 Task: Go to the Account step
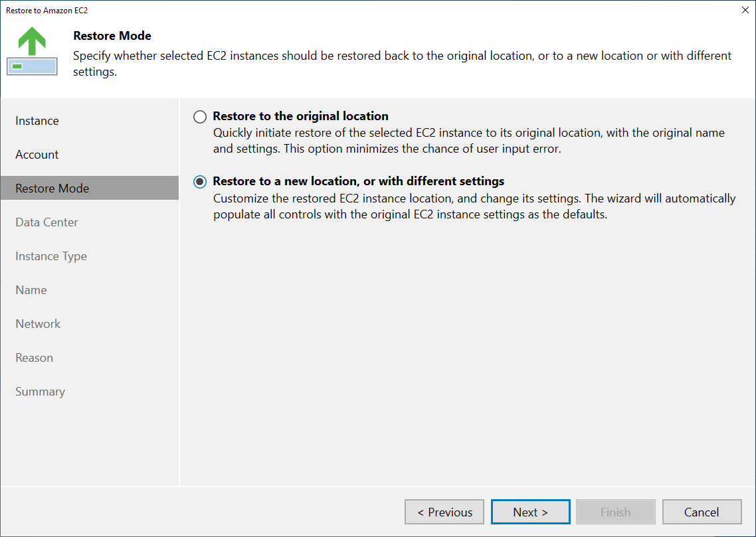point(37,154)
